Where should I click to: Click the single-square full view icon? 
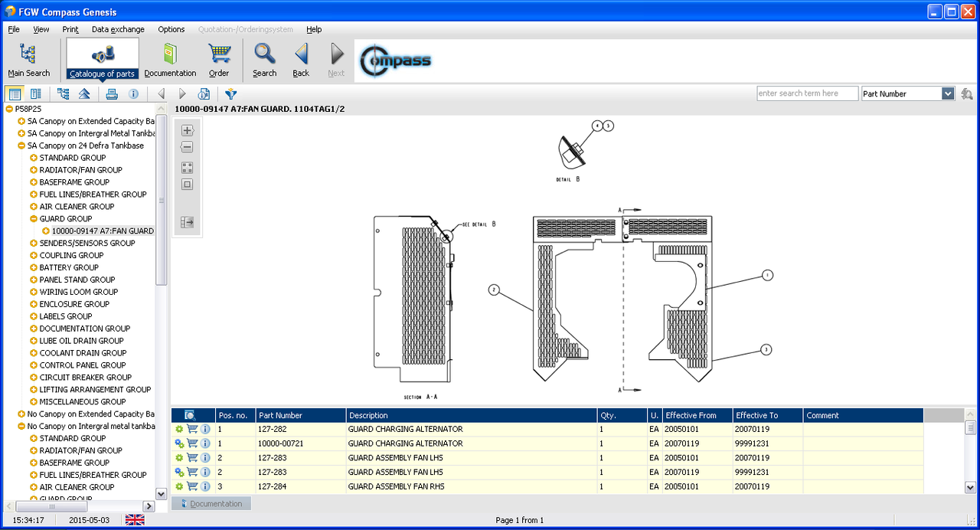coord(187,185)
